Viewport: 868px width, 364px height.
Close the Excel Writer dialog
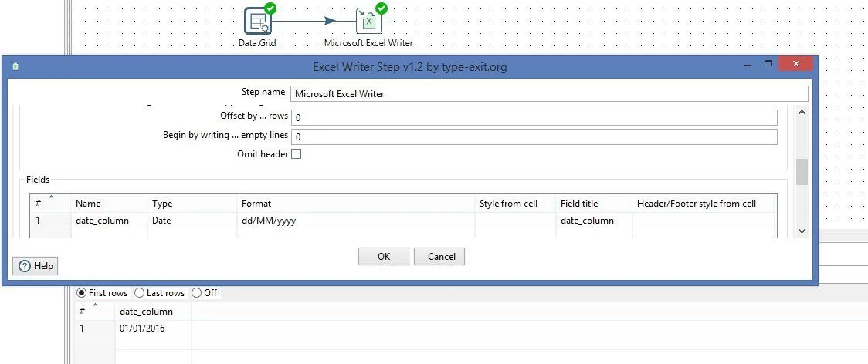point(795,63)
